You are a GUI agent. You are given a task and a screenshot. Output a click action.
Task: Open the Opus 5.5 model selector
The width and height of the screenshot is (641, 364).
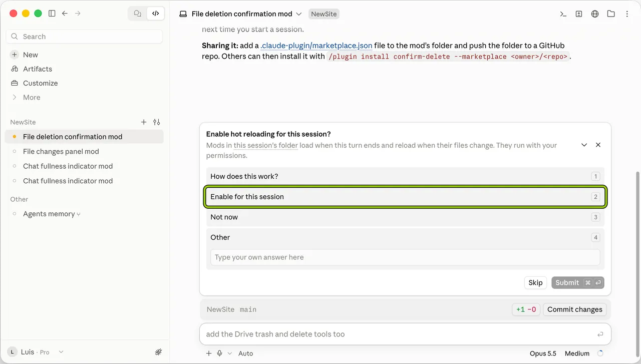(x=543, y=353)
